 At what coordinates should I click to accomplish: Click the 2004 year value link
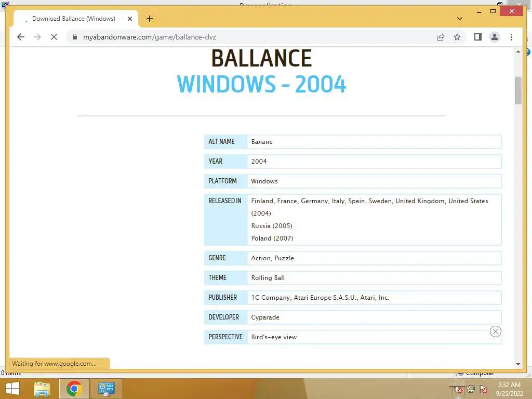(259, 162)
